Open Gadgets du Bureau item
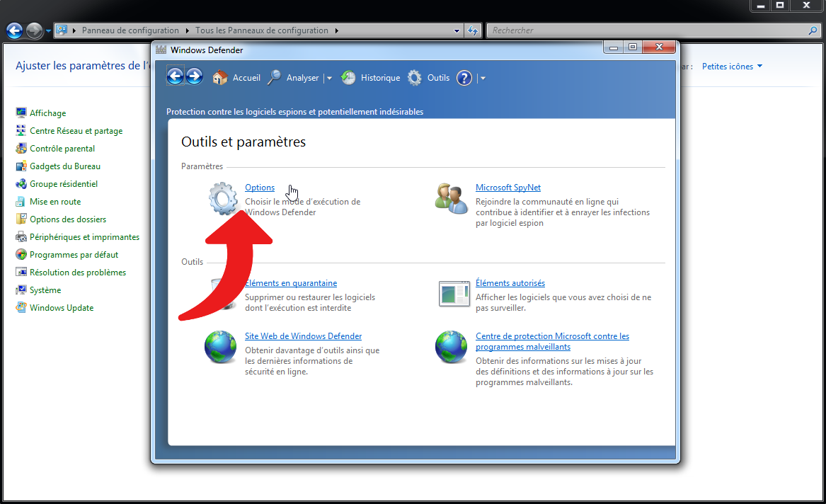Image resolution: width=826 pixels, height=504 pixels. click(65, 166)
